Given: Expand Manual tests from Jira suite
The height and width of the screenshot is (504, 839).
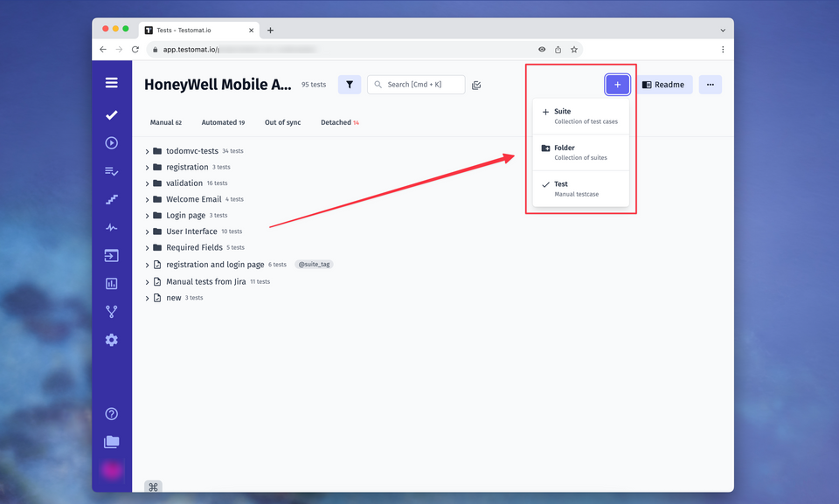Looking at the screenshot, I should (x=147, y=282).
